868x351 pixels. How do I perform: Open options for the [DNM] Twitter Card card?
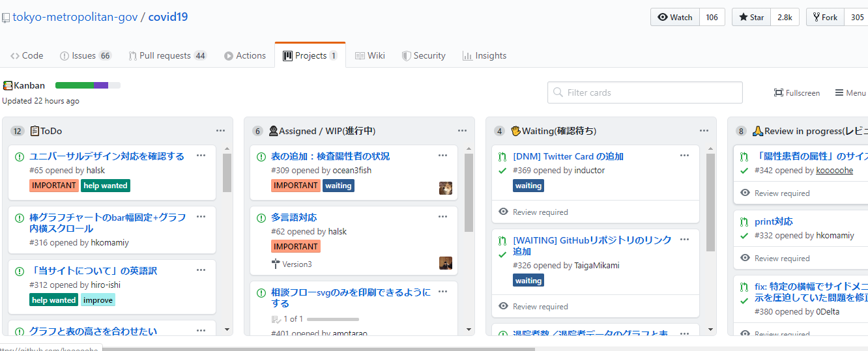point(684,155)
